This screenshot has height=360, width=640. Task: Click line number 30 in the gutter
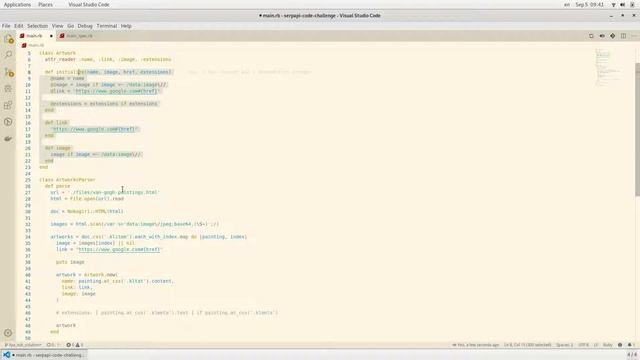[x=28, y=211]
